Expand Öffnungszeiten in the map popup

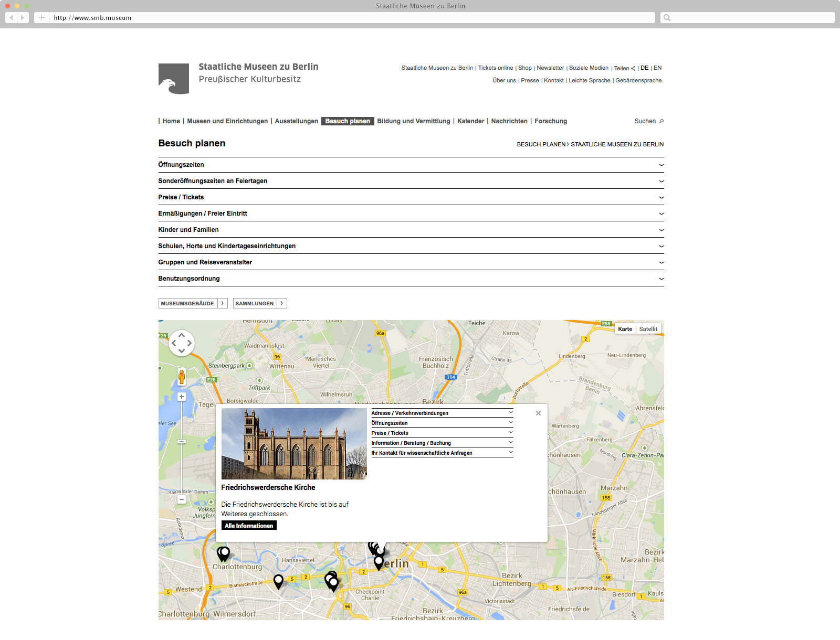(442, 423)
